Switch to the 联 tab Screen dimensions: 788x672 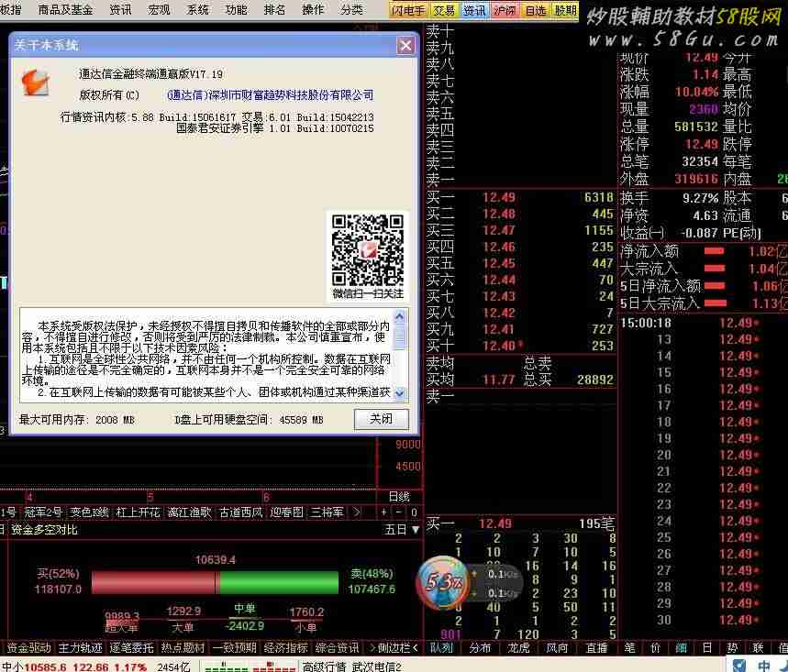[758, 648]
